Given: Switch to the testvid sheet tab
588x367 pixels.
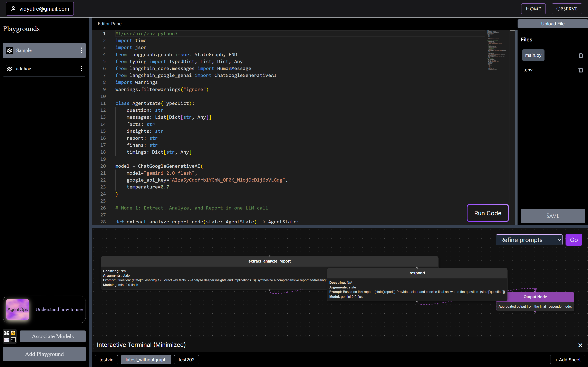Looking at the screenshot, I should [x=106, y=359].
